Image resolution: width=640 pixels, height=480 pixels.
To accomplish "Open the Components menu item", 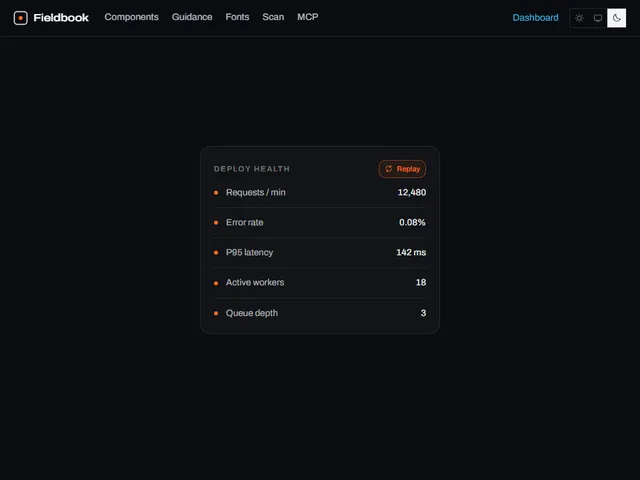I will 131,17.
